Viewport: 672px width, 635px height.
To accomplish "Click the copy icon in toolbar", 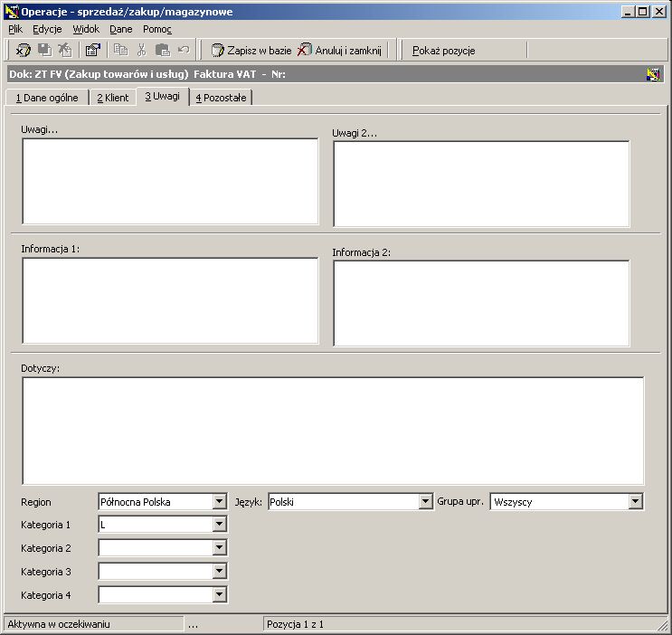I will pos(121,50).
